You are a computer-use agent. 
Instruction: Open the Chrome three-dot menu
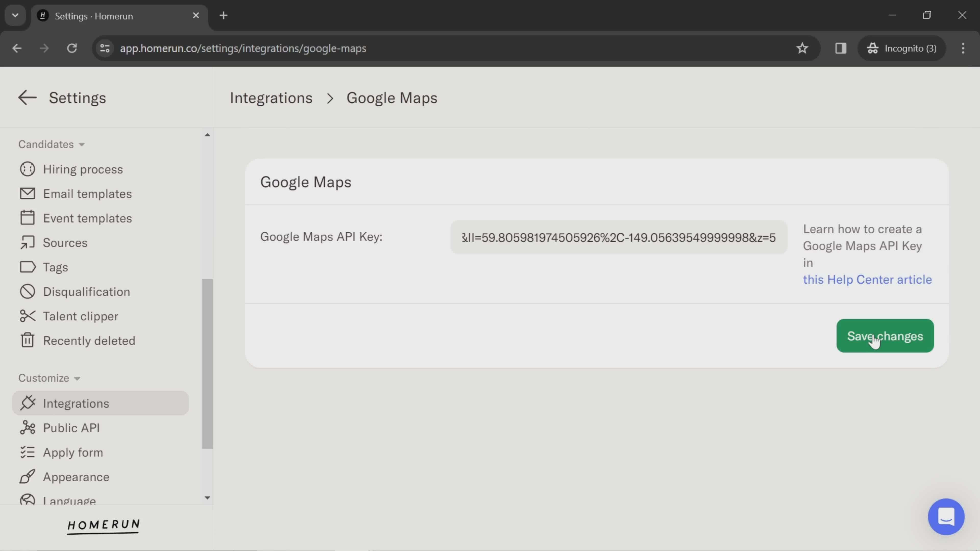pyautogui.click(x=963, y=48)
